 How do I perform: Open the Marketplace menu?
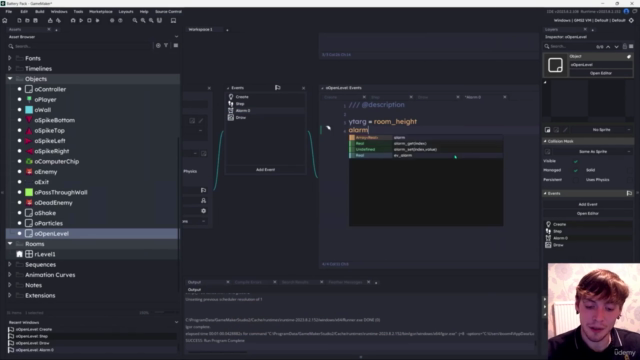tap(100, 12)
